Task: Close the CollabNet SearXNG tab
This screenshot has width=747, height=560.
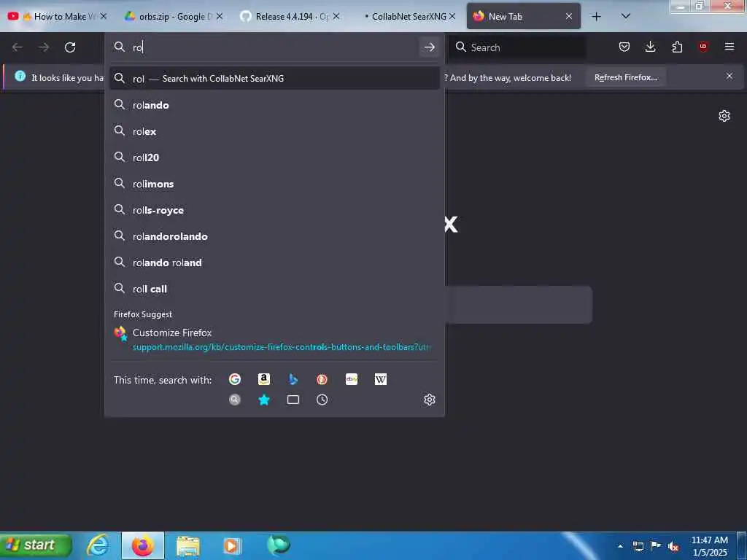Action: click(452, 16)
